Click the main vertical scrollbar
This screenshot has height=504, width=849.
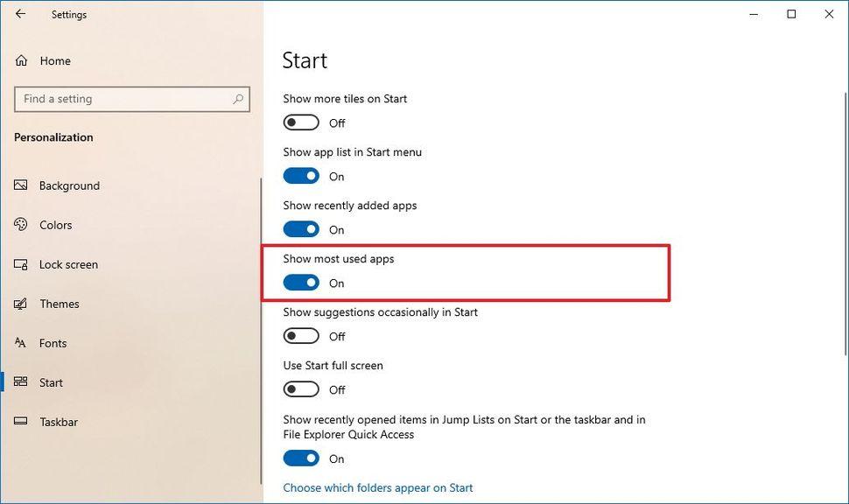tap(845, 224)
